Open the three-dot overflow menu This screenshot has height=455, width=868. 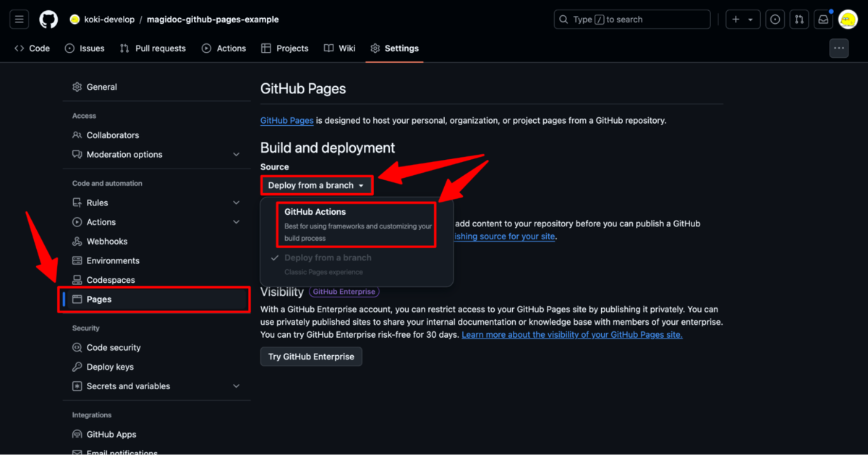pyautogui.click(x=839, y=48)
